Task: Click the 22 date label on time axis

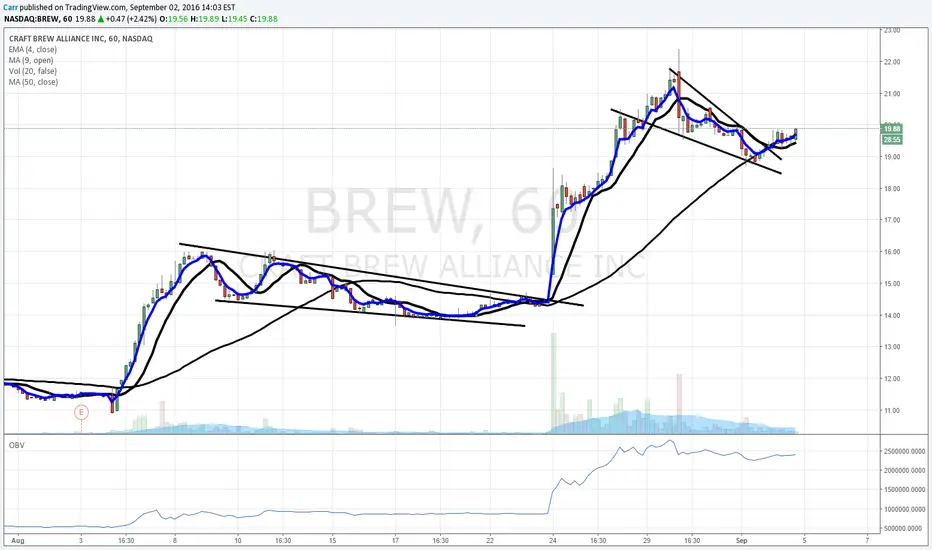Action: (x=490, y=541)
